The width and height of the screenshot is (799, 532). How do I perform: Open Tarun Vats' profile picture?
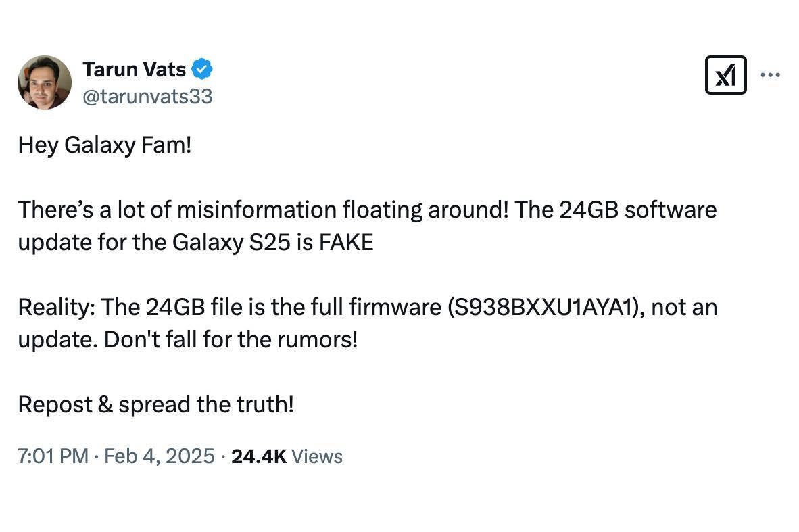point(45,82)
